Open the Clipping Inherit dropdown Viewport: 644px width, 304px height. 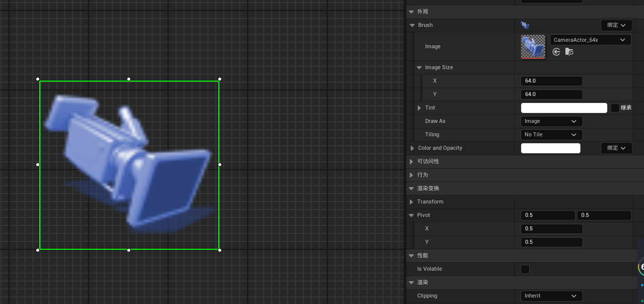pos(551,296)
